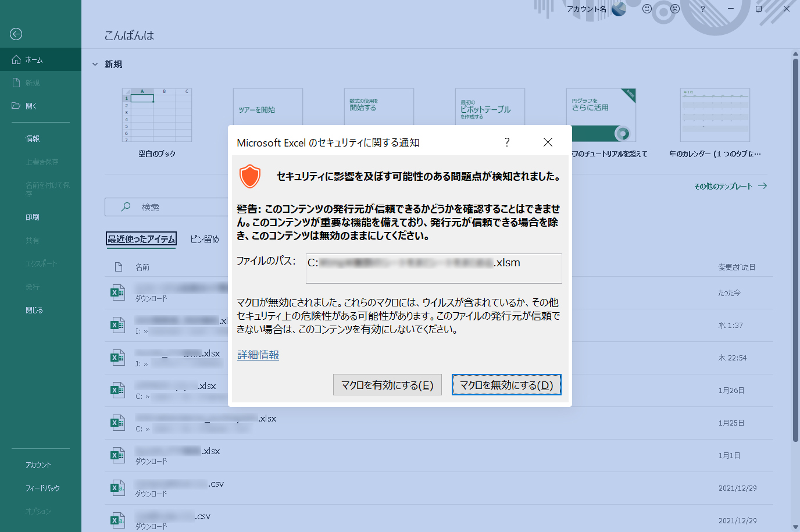This screenshot has width=800, height=532.
Task: Click the file path text field
Action: (x=434, y=268)
